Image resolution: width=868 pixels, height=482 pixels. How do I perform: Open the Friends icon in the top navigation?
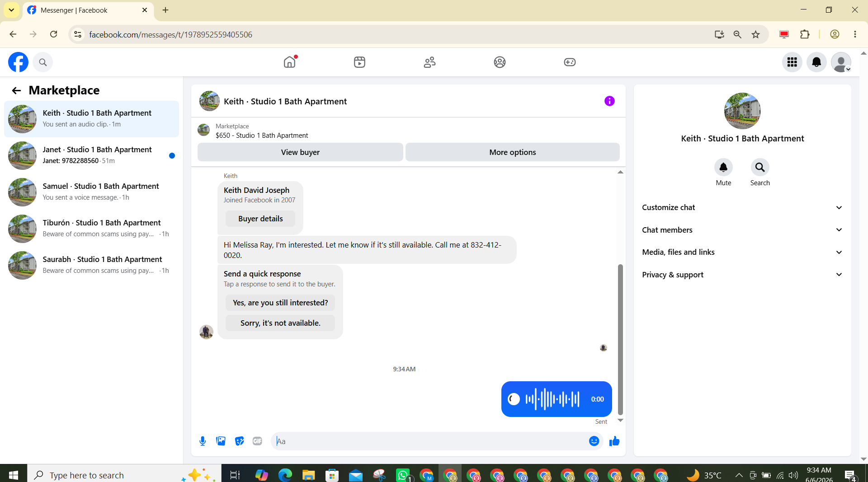(x=429, y=62)
